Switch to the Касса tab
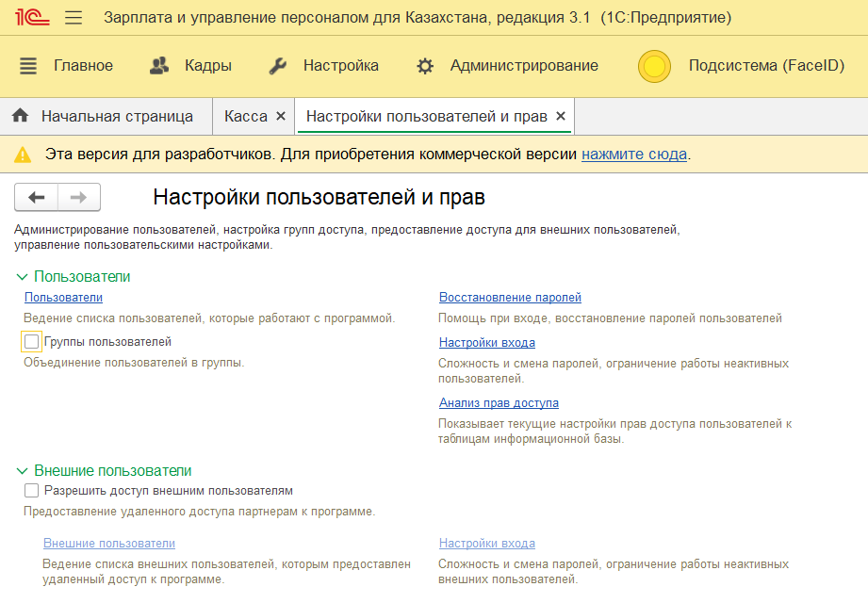 click(245, 117)
